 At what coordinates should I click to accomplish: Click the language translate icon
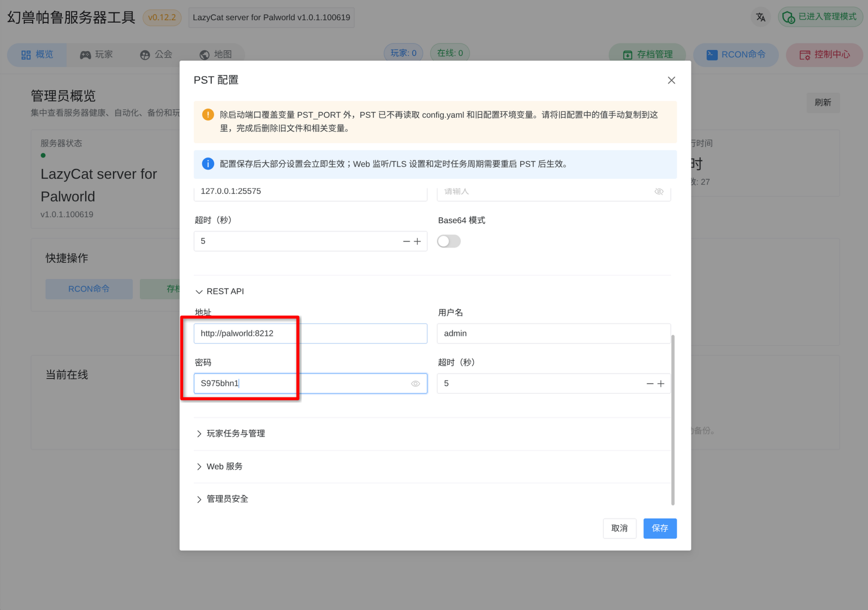click(x=760, y=17)
